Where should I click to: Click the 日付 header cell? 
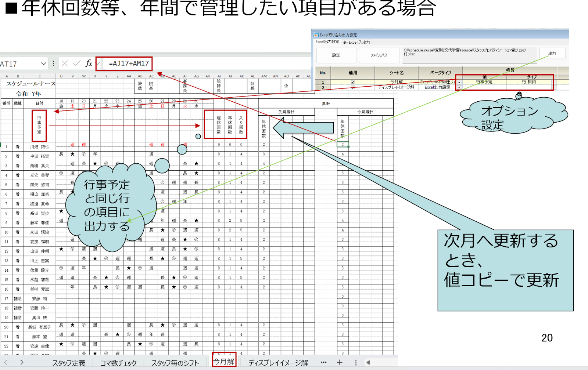pyautogui.click(x=40, y=103)
